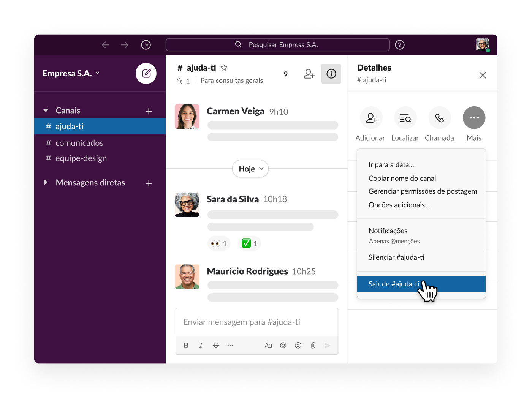This screenshot has height=398, width=532.
Task: Go back using the left arrow
Action: point(106,45)
